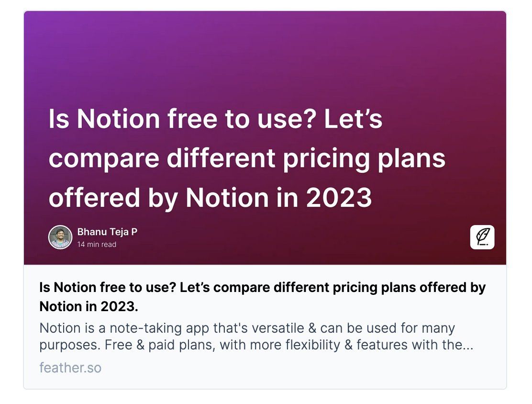Click Bhanu Teja P's author avatar
Image resolution: width=532 pixels, height=404 pixels.
coord(60,237)
